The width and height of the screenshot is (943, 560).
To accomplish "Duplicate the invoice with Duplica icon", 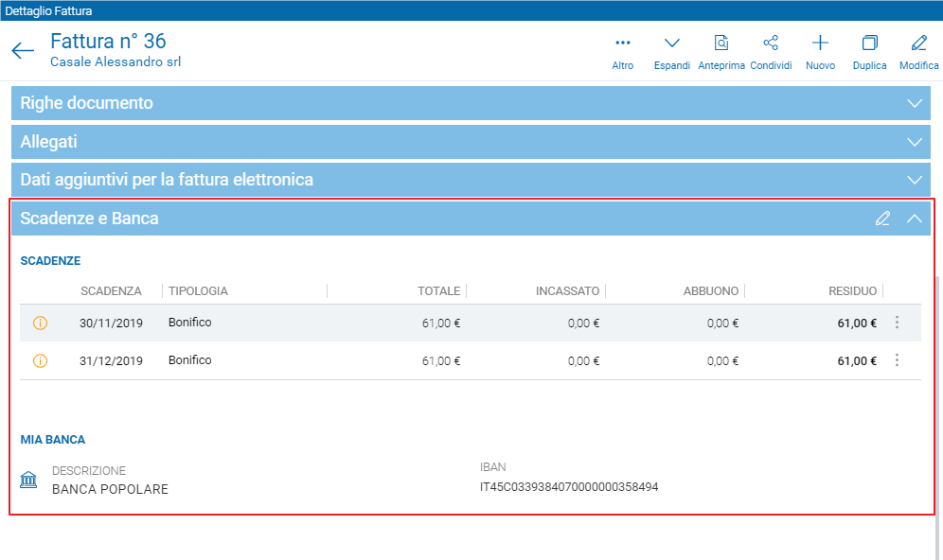I will [x=870, y=43].
